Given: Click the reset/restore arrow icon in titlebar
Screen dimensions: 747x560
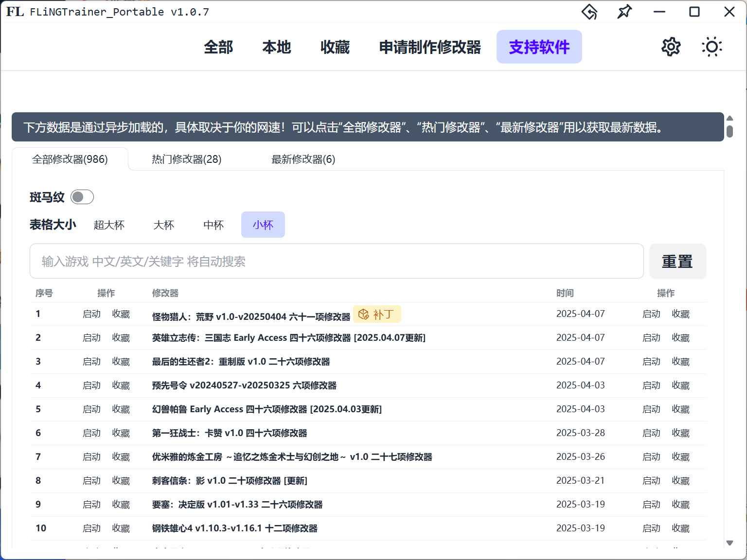Looking at the screenshot, I should click(x=589, y=12).
